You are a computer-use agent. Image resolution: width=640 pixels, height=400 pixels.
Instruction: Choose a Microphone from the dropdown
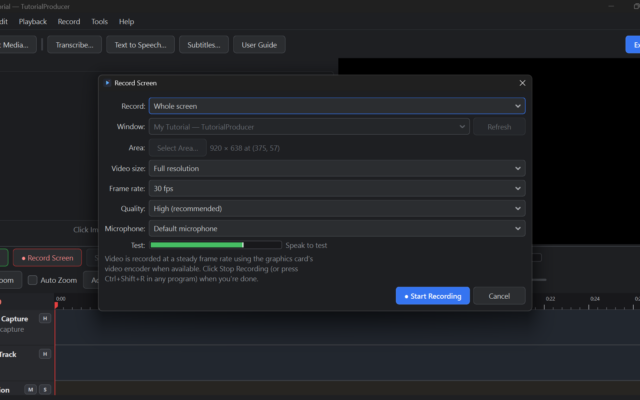point(337,229)
